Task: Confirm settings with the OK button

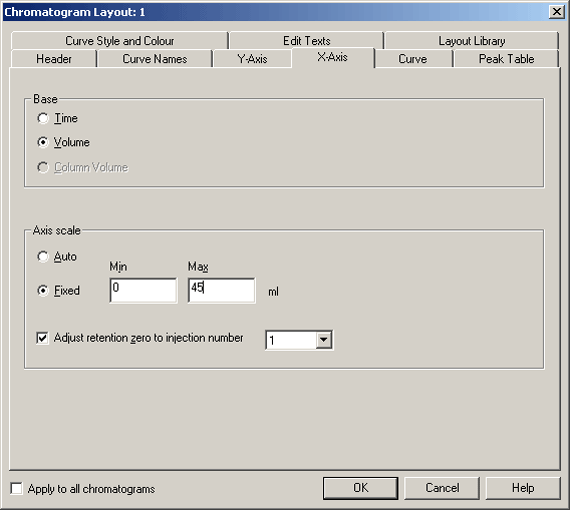Action: tap(360, 488)
